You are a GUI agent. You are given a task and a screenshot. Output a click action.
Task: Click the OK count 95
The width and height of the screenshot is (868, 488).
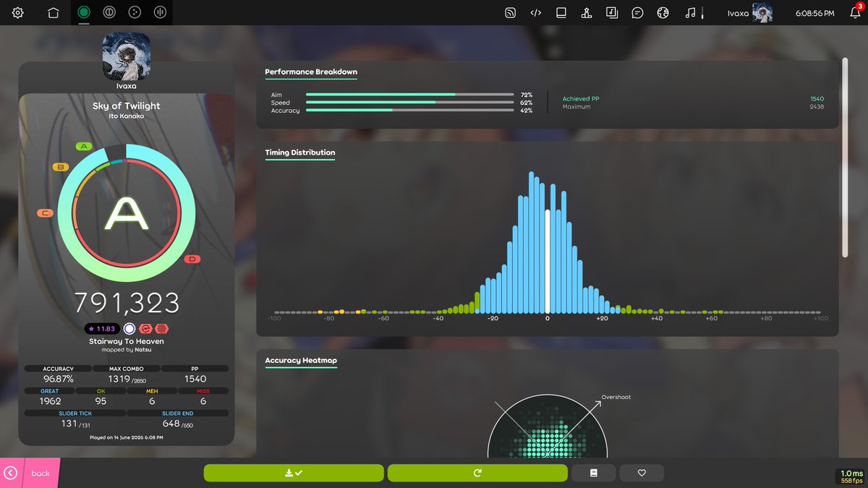(x=101, y=401)
